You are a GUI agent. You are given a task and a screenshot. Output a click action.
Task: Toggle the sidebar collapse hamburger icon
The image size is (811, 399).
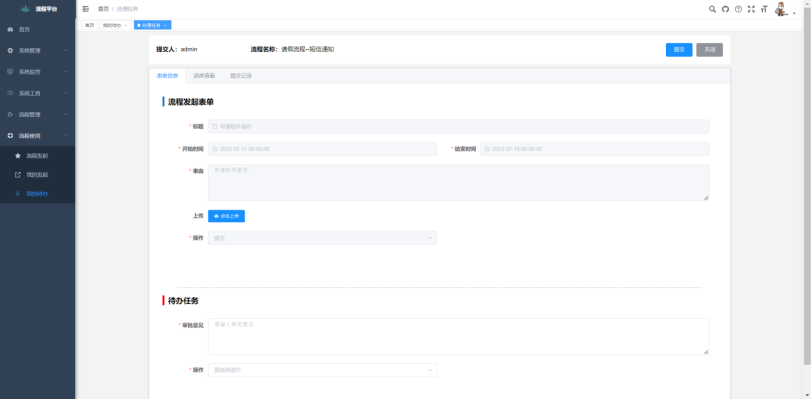click(x=86, y=9)
